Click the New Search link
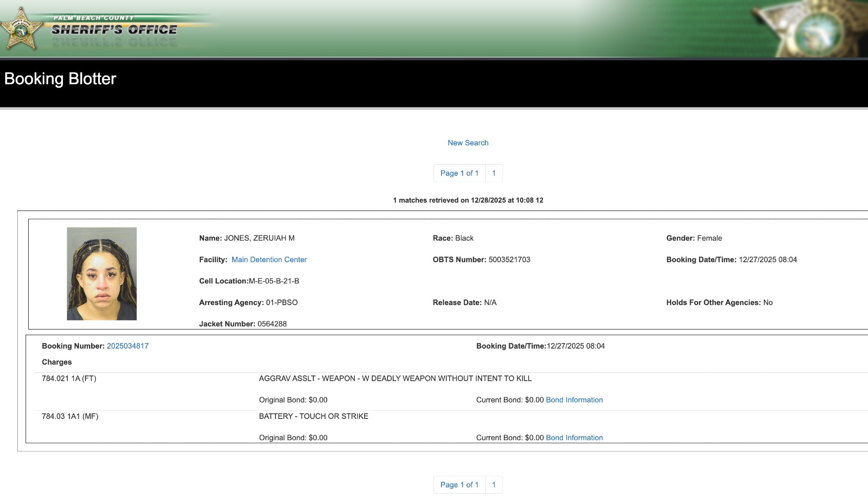 click(468, 143)
